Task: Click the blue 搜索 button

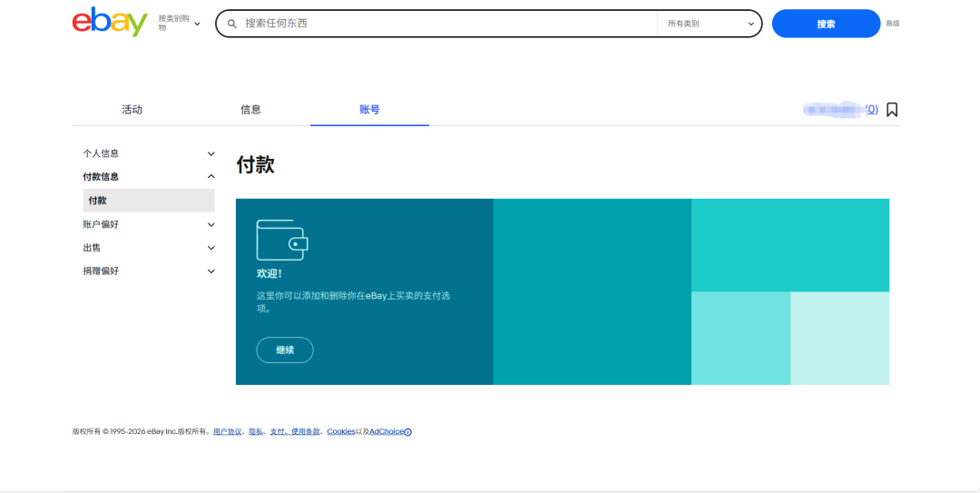Action: click(826, 24)
